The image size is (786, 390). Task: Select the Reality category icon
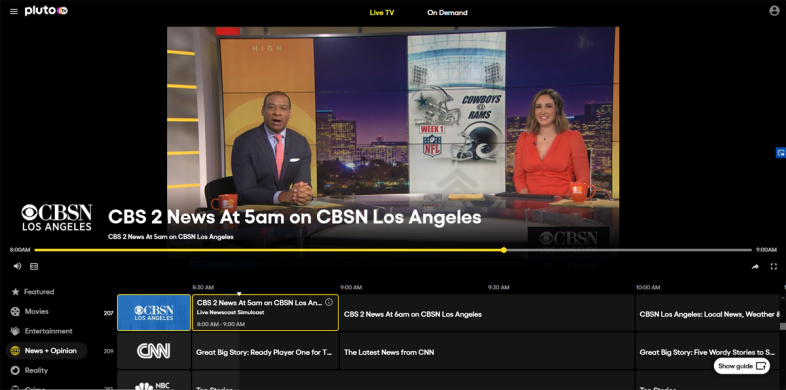(x=15, y=370)
